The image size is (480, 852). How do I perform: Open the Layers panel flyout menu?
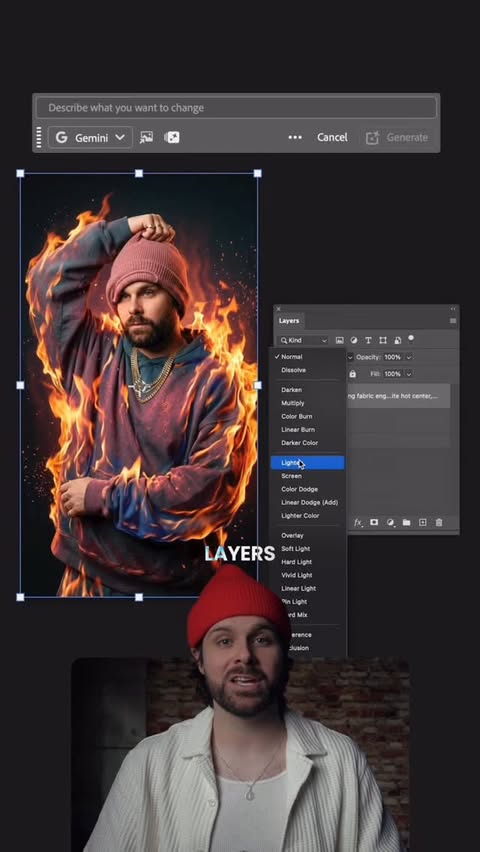pos(453,321)
